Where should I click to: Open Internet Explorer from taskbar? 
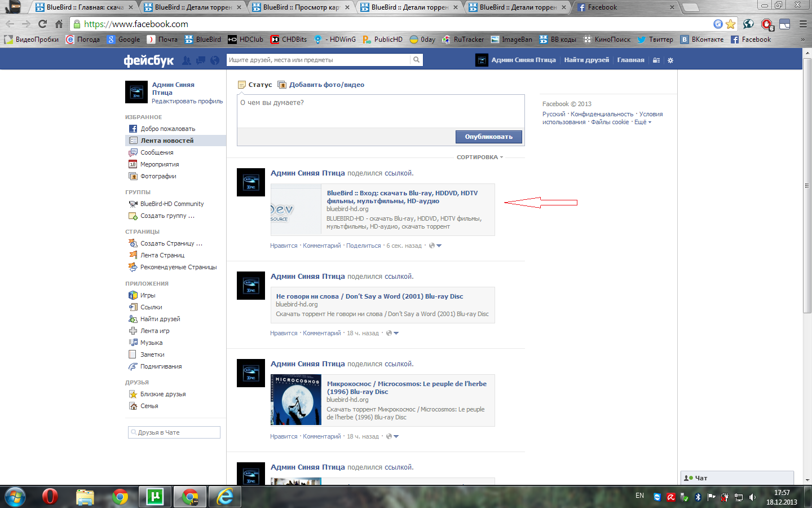click(225, 497)
